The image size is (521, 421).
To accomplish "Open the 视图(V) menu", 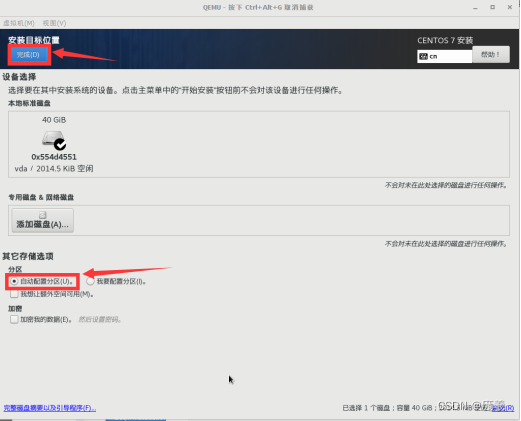I will pos(54,23).
